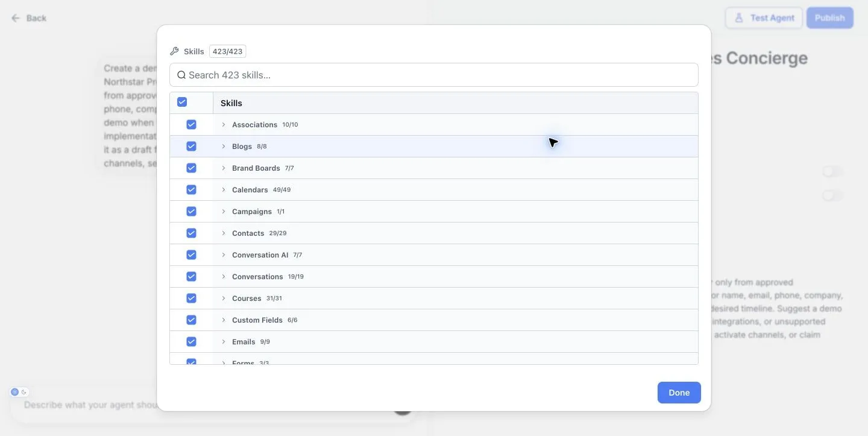Uncheck the Brand Boards checkbox
The image size is (868, 436).
[191, 168]
